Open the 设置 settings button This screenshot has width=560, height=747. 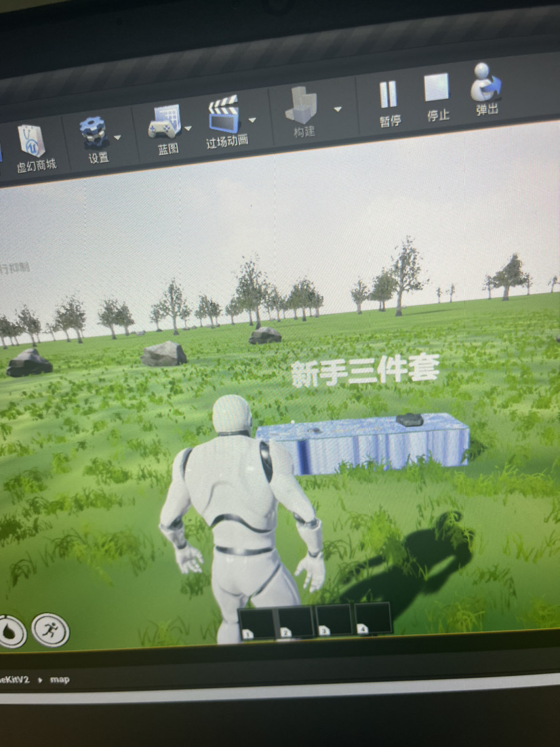pos(96,139)
